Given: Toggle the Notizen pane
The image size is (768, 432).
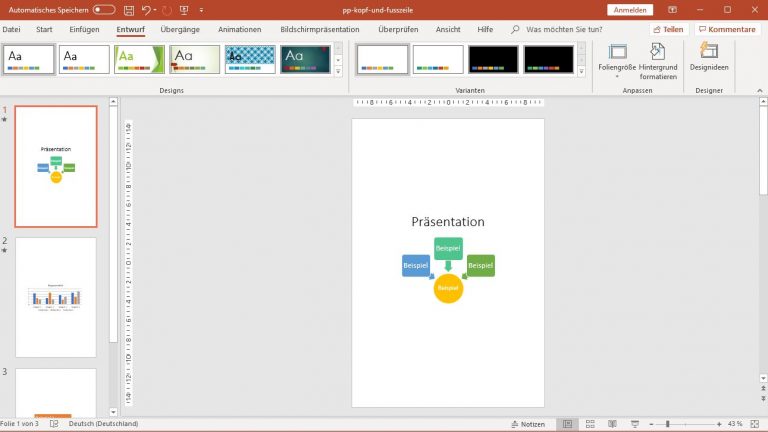Looking at the screenshot, I should pyautogui.click(x=528, y=424).
